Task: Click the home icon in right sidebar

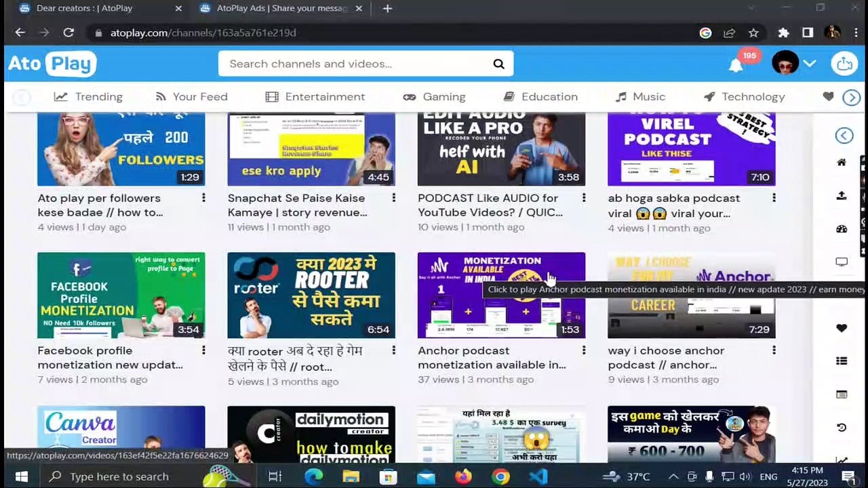Action: 842,163
